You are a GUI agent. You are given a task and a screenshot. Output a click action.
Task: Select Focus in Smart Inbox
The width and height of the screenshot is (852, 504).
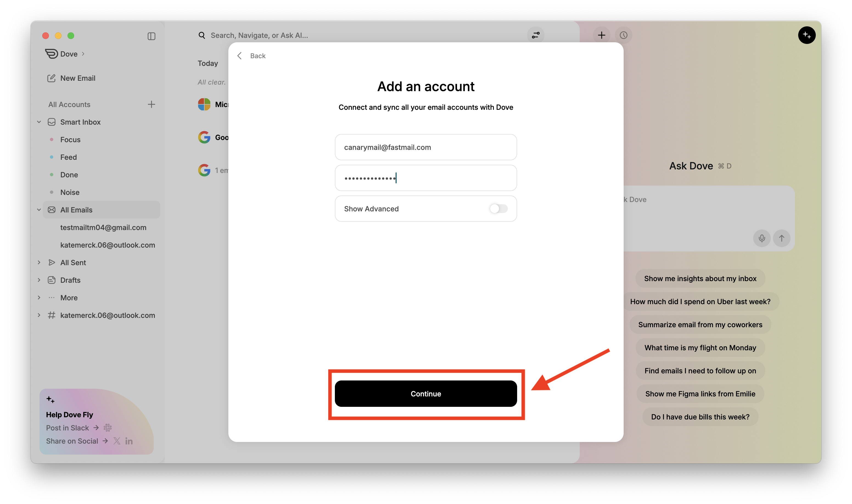[70, 139]
